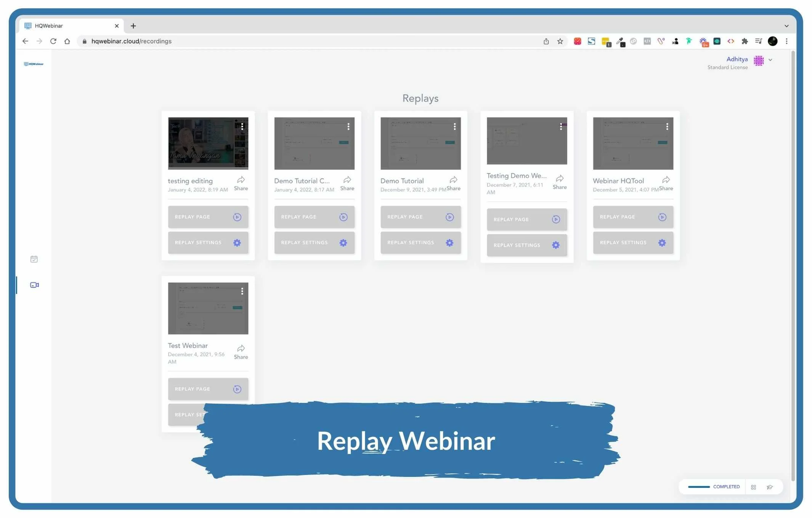Click grid icon beside COMPLETED progress
This screenshot has width=812, height=518.
(x=753, y=487)
